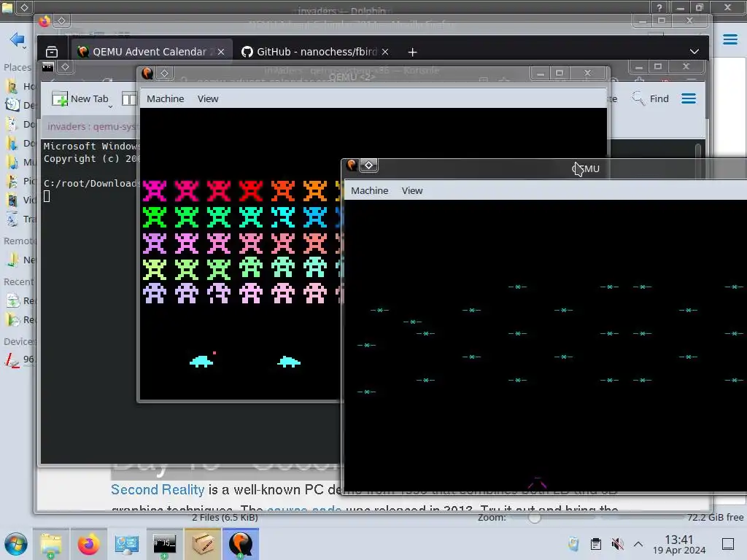
Task: Click the Dolphin titlebar help question mark
Action: pos(659,7)
